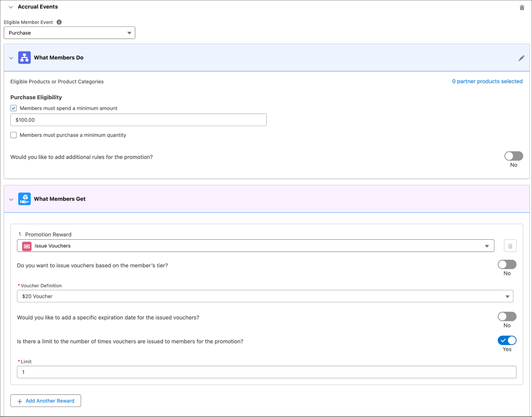Click the Add Another Reward button
Viewport: 532px width, 417px height.
point(46,401)
